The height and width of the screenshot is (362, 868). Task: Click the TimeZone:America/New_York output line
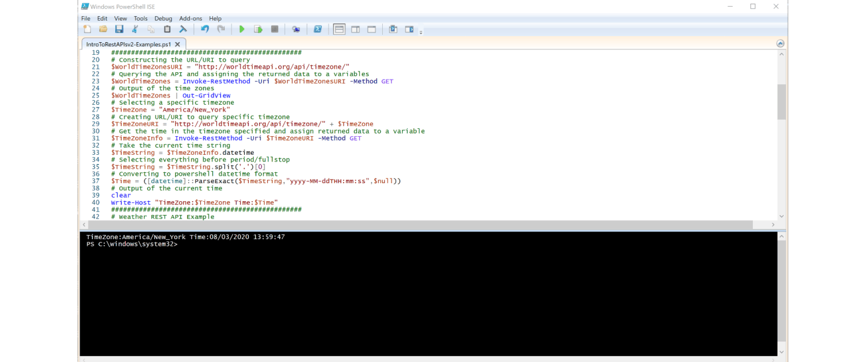pyautogui.click(x=186, y=237)
